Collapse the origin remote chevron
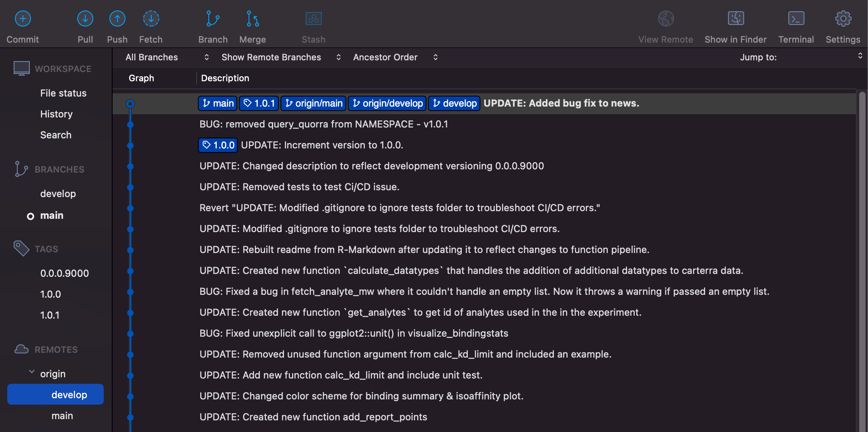 coord(32,372)
